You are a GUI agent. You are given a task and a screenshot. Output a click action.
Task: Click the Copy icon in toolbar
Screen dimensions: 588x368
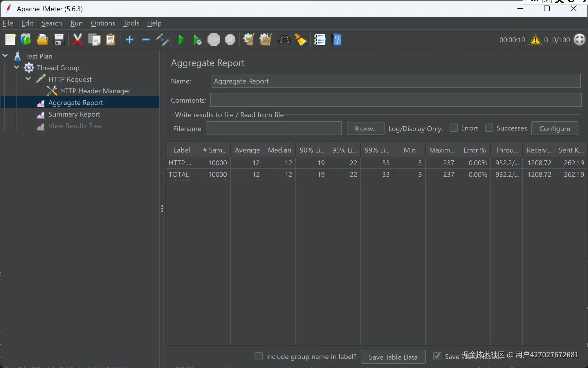coord(94,40)
